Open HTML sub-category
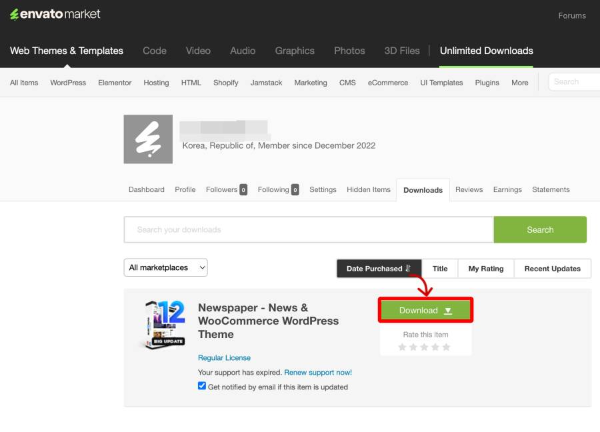Screen dimensions: 600x432 191,83
